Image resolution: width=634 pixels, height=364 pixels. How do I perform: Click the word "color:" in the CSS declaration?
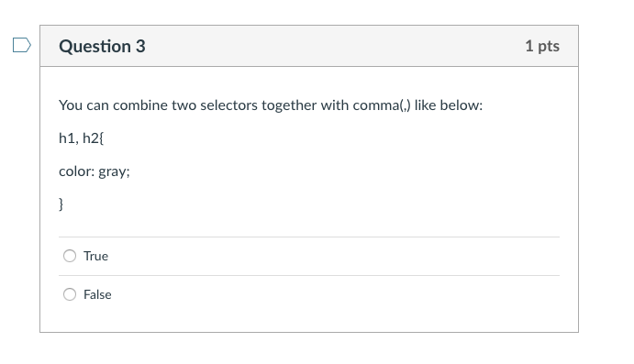click(77, 171)
